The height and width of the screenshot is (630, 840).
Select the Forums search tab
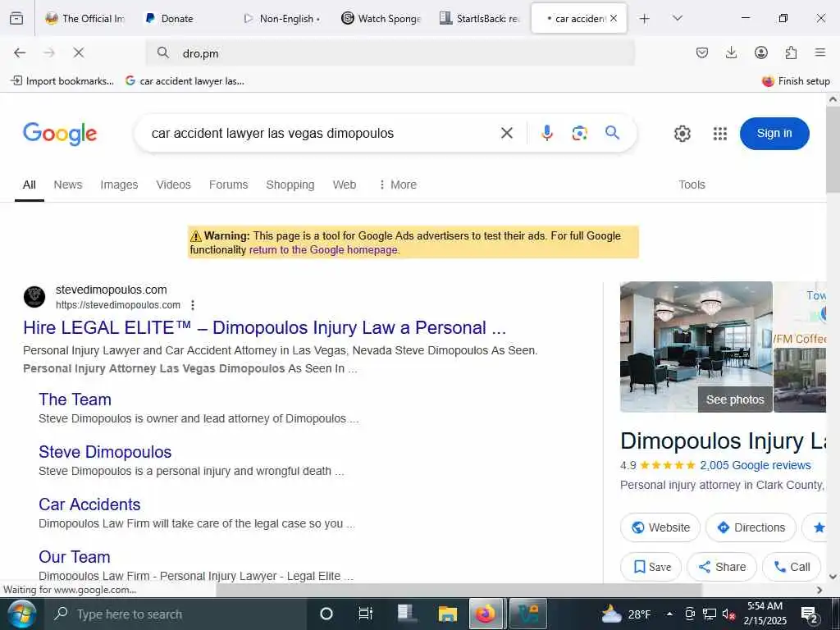point(228,185)
